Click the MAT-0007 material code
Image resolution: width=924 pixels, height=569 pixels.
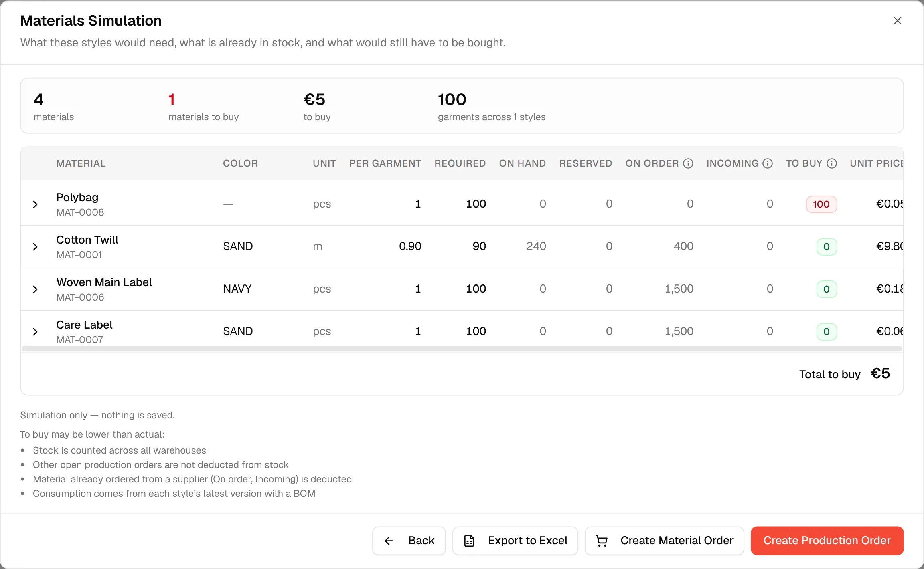[x=79, y=340]
